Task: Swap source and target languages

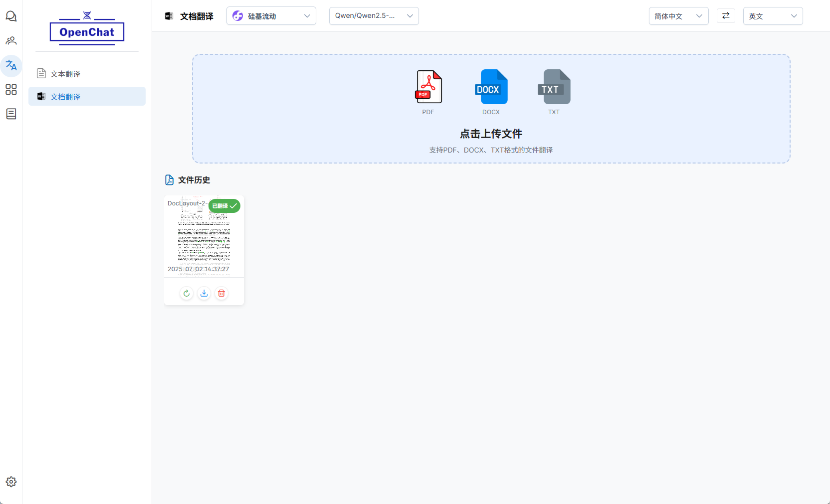Action: 726,15
